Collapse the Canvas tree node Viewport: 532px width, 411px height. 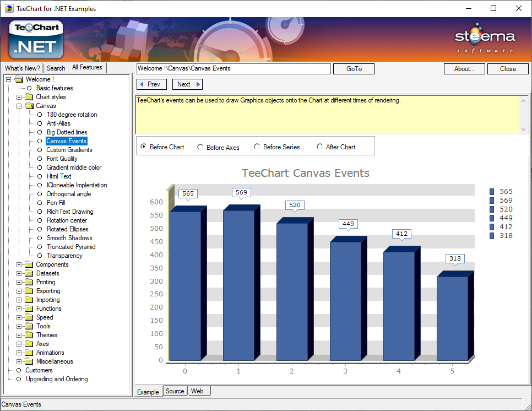(19, 106)
